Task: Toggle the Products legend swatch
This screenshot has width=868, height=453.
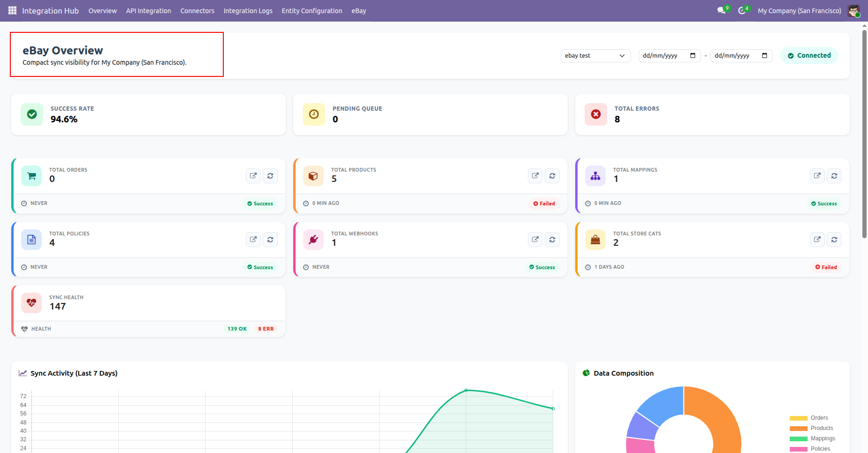Action: tap(799, 428)
